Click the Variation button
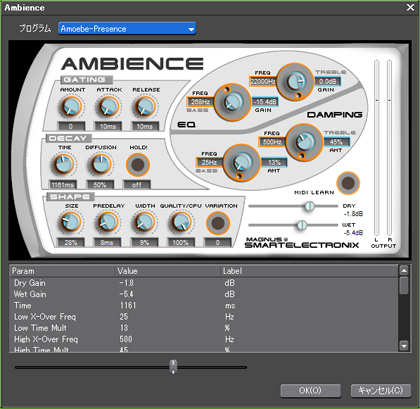 [218, 223]
